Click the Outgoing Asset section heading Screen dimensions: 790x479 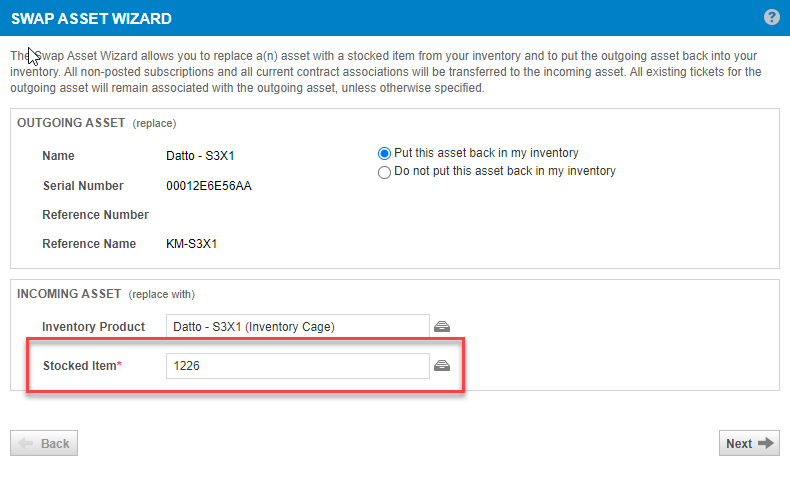click(71, 123)
